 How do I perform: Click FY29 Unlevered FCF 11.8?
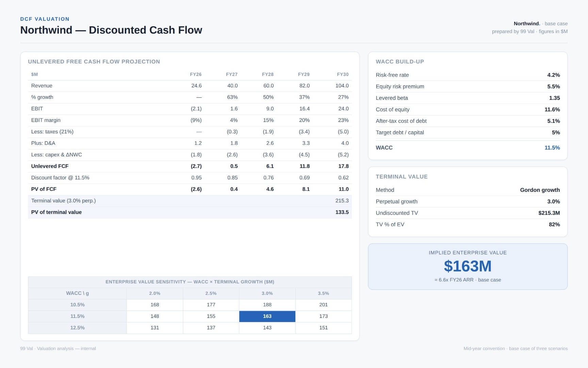click(x=305, y=166)
